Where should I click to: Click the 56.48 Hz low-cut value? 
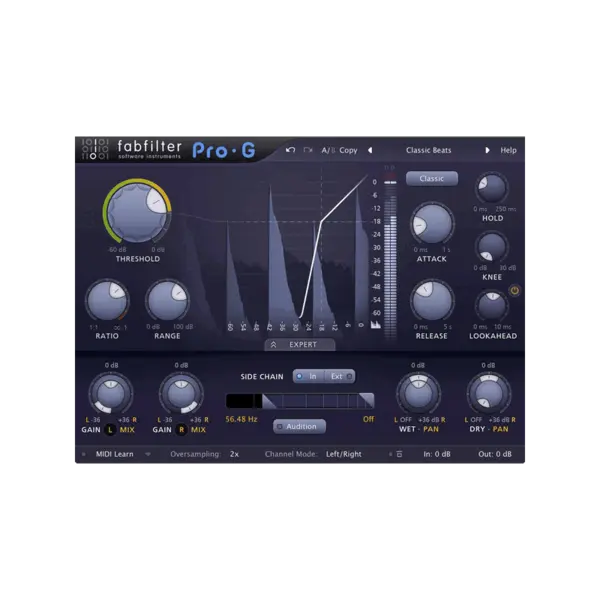tap(241, 419)
